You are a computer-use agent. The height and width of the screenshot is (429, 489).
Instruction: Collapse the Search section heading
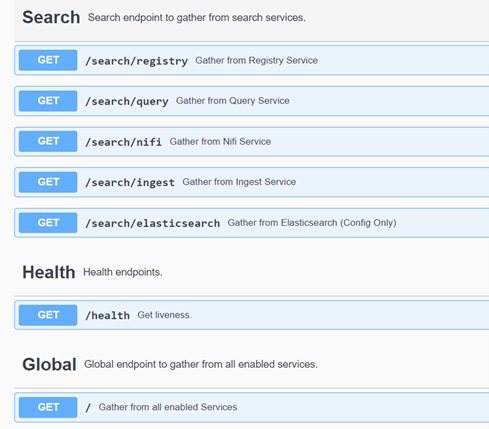point(51,17)
